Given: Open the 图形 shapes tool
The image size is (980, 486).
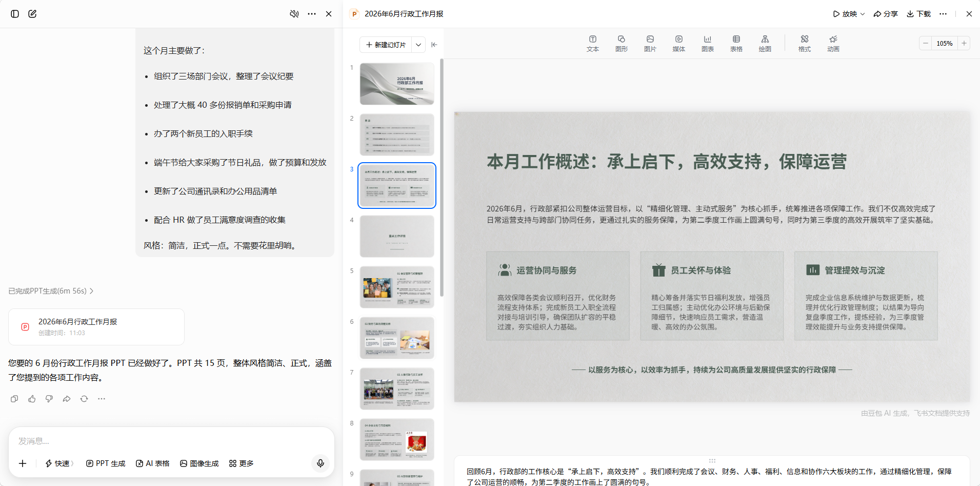Looking at the screenshot, I should [x=622, y=44].
